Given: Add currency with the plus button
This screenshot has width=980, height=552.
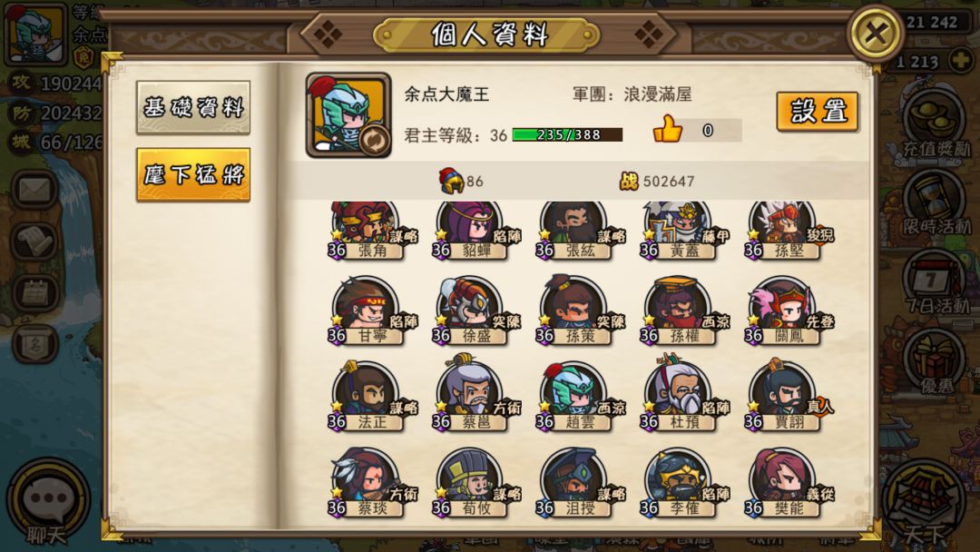Looking at the screenshot, I should (x=961, y=61).
